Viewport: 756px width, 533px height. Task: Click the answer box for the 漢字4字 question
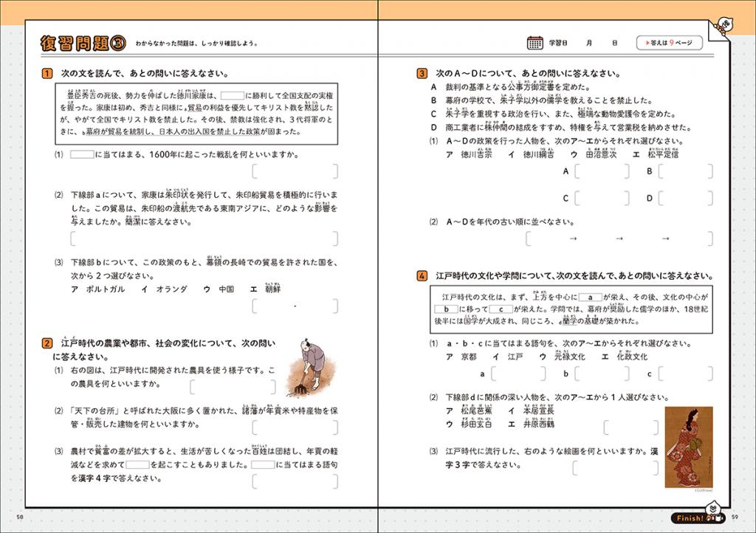[x=295, y=481]
